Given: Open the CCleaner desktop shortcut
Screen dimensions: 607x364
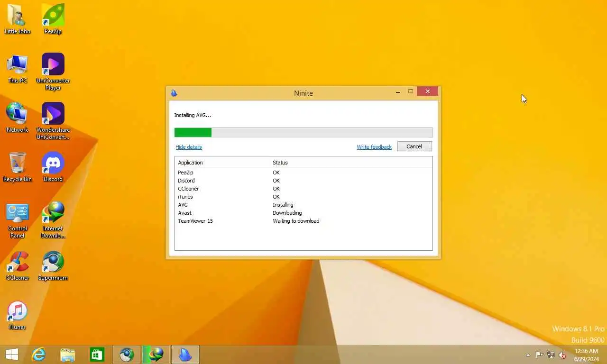Looking at the screenshot, I should (18, 265).
